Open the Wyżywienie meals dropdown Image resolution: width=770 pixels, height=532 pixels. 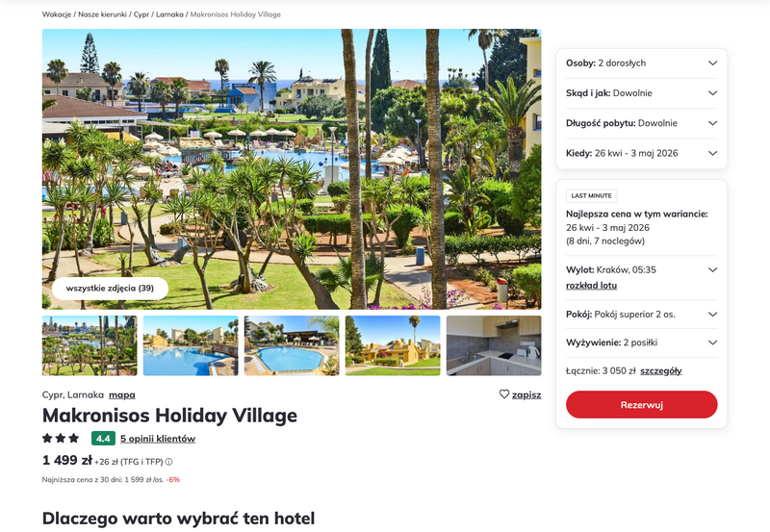pyautogui.click(x=641, y=342)
